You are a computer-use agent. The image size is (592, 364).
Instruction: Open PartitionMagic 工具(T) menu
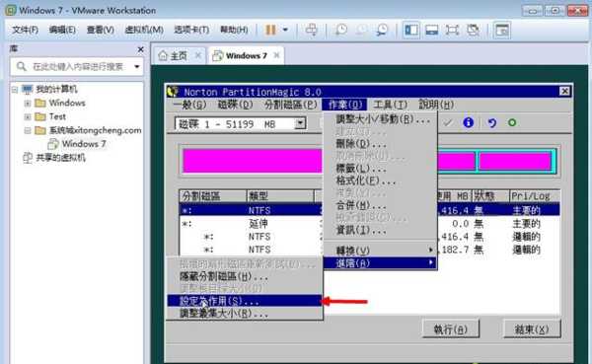tap(390, 105)
